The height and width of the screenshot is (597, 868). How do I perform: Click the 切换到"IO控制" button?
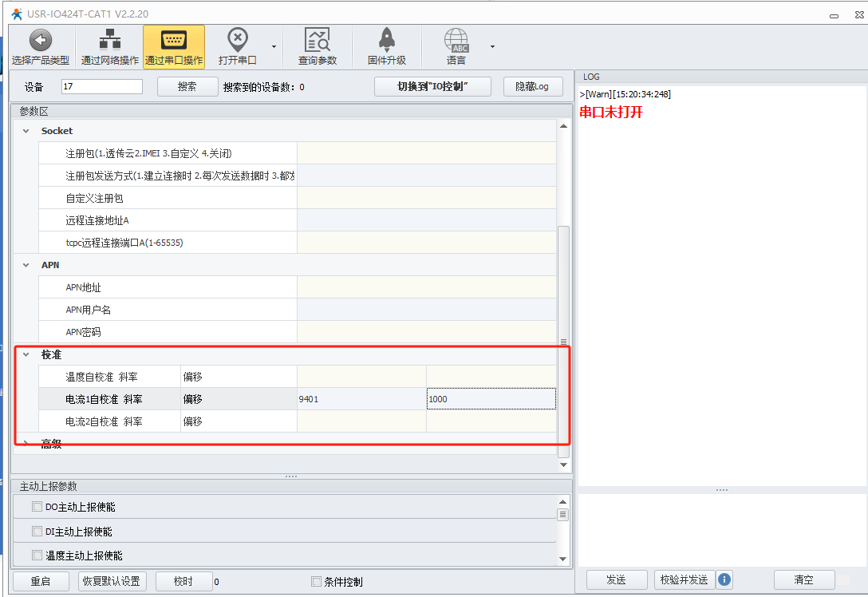432,87
